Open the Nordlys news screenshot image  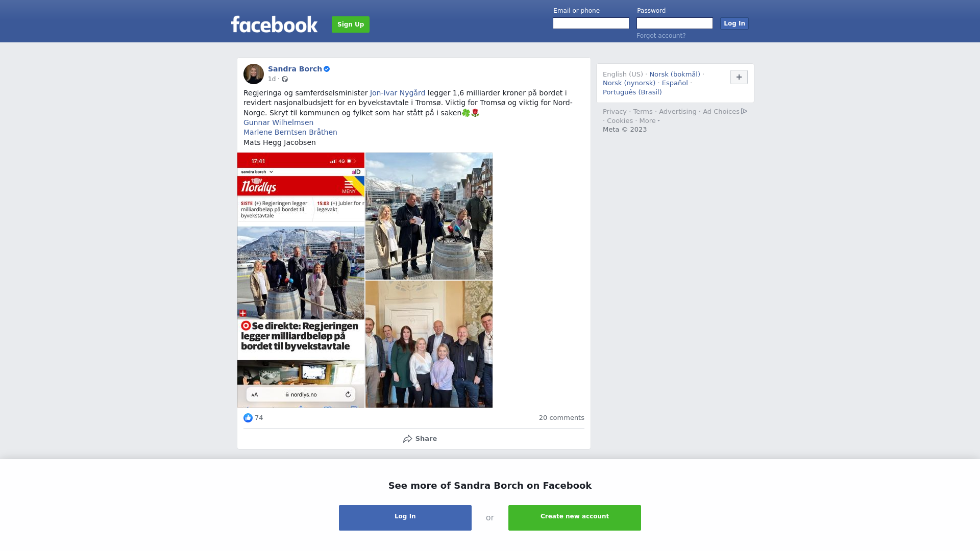(x=301, y=280)
